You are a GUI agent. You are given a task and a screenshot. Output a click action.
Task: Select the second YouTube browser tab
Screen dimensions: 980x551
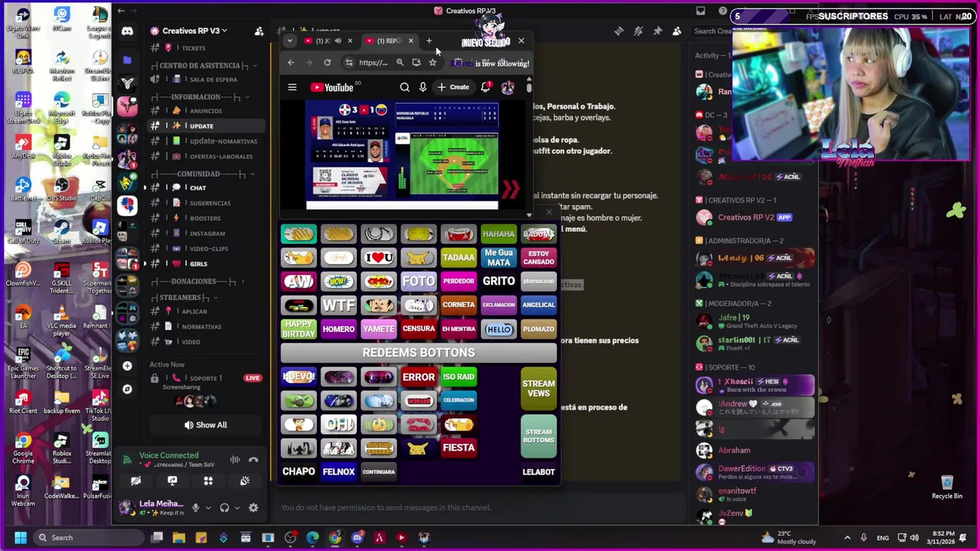click(x=389, y=41)
